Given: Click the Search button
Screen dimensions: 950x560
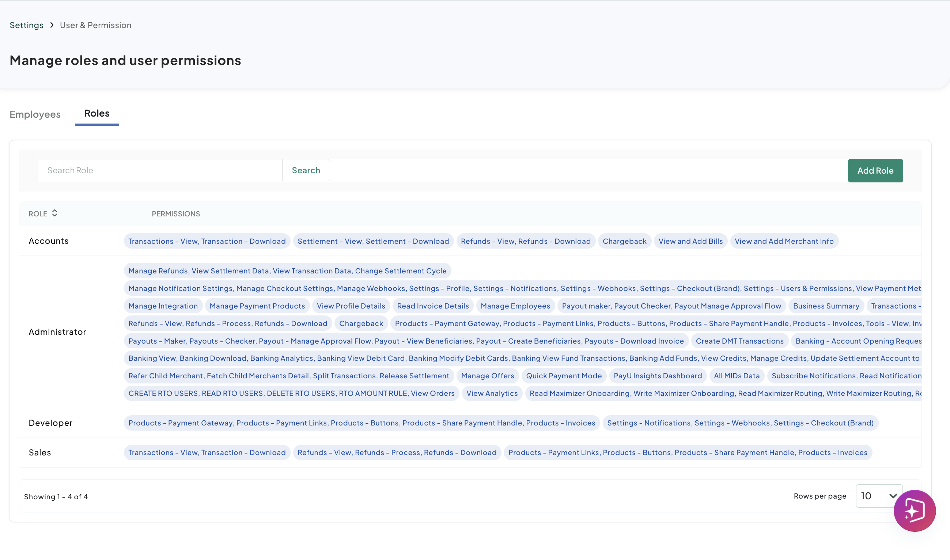Looking at the screenshot, I should click(306, 170).
